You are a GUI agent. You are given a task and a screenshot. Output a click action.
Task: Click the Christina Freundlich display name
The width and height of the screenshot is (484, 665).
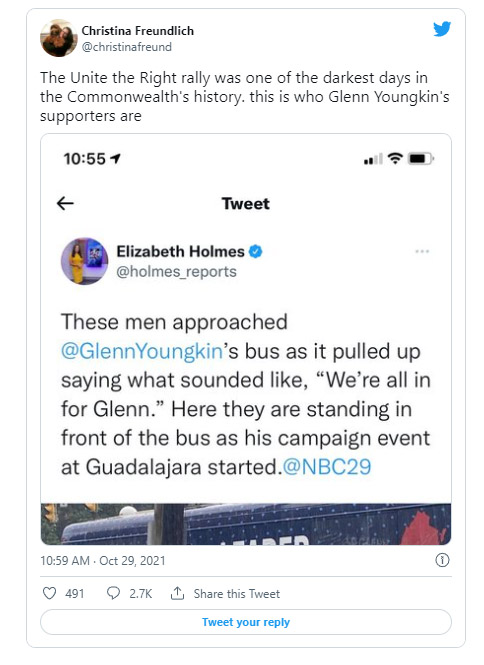(137, 31)
